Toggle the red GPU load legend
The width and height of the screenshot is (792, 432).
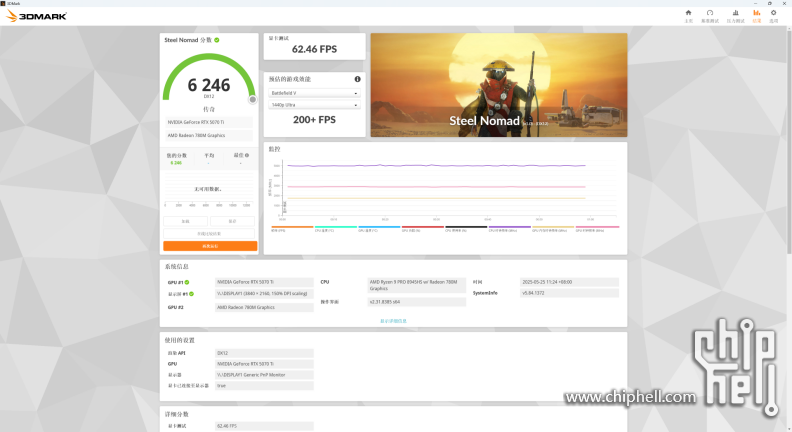(x=422, y=228)
